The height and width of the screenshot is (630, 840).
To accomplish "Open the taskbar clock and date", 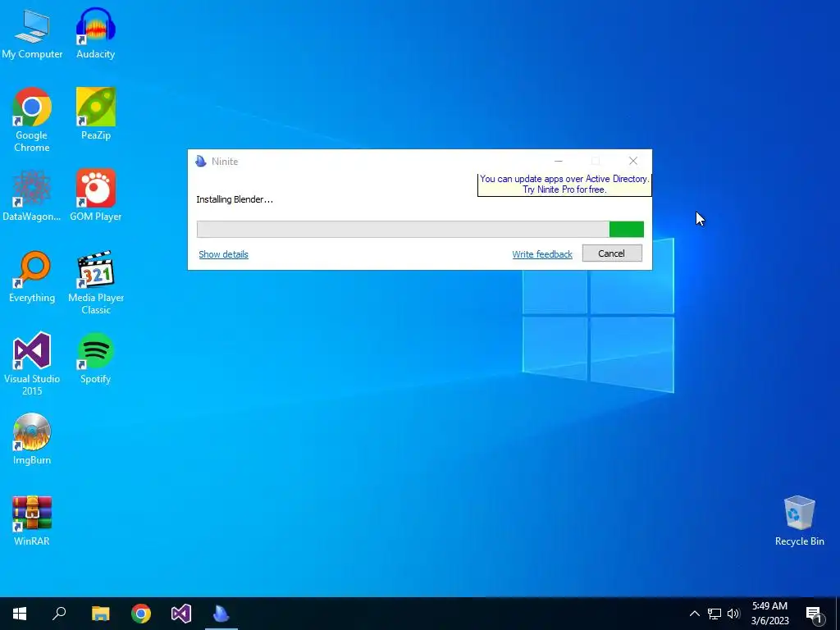I will (769, 614).
